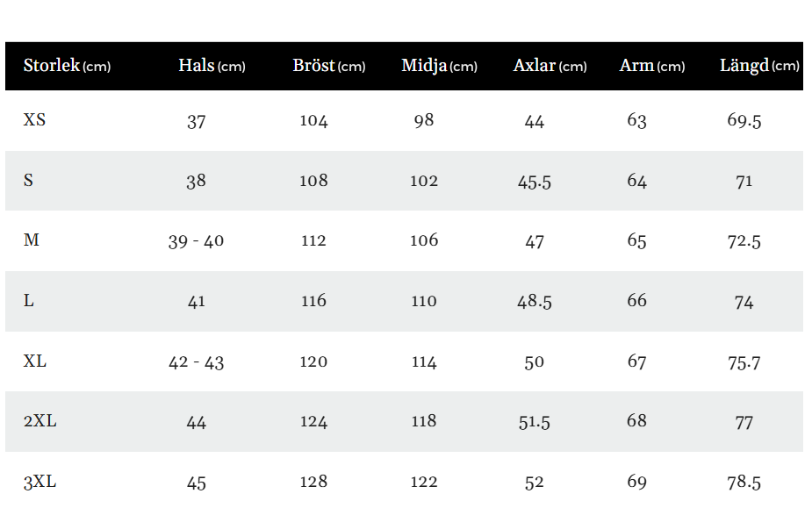Select the Arm (cm) header

[652, 66]
